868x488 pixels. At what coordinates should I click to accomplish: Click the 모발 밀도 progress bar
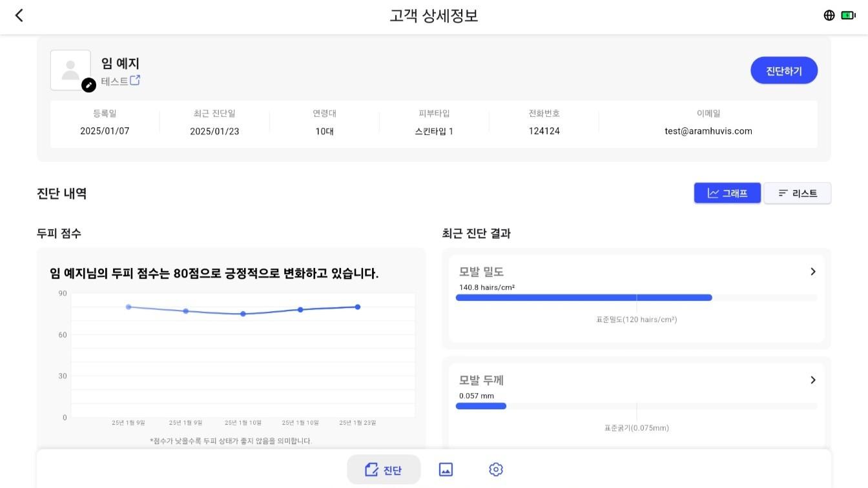pyautogui.click(x=636, y=298)
